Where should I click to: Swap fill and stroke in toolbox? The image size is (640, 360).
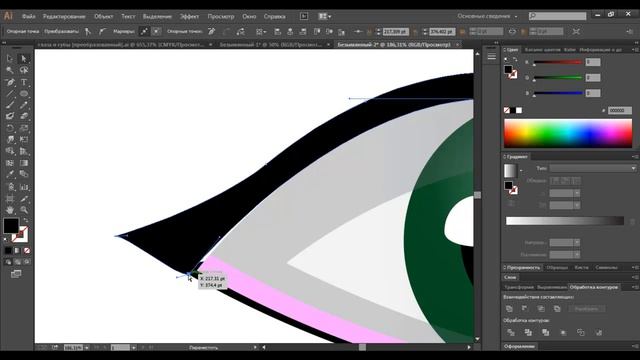26,220
